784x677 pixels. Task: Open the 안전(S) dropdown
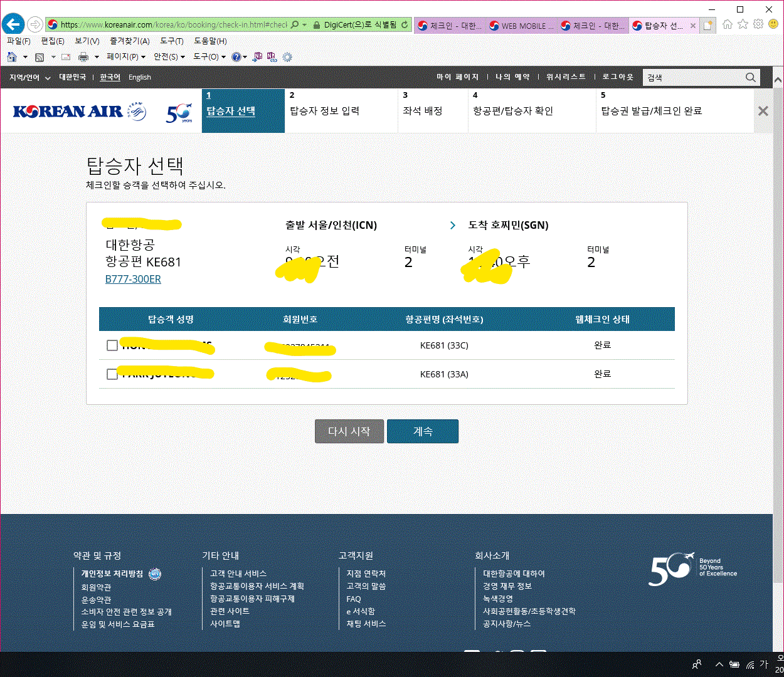(169, 57)
